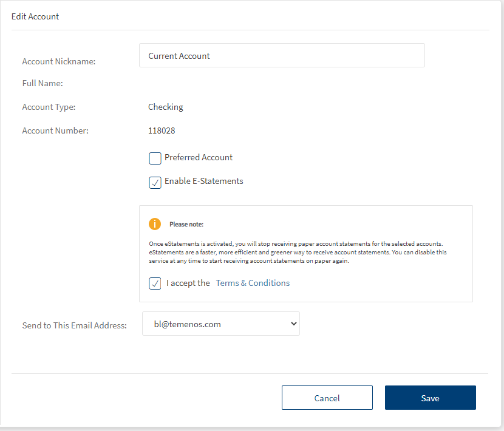The width and height of the screenshot is (504, 431).
Task: Click the eStatements notice paragraph
Action: click(298, 253)
